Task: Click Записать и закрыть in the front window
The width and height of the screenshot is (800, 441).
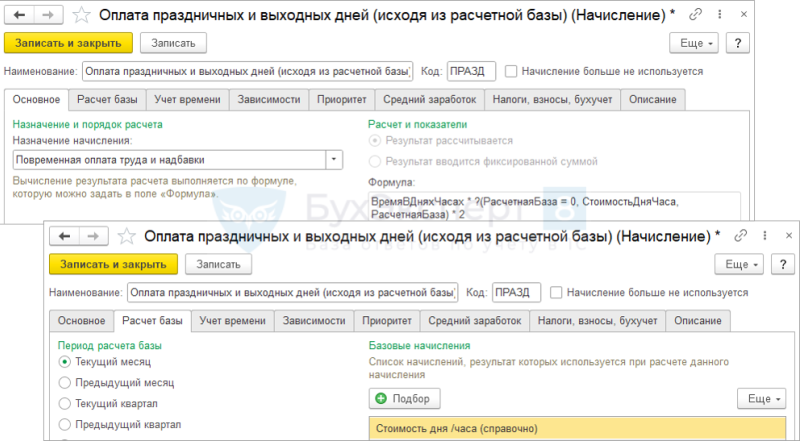Action: pyautogui.click(x=113, y=264)
